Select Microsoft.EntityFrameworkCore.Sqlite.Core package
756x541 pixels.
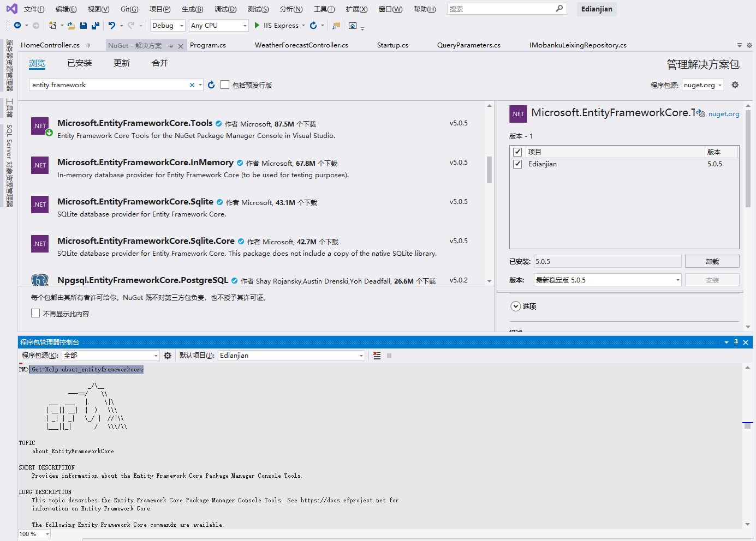pos(251,247)
